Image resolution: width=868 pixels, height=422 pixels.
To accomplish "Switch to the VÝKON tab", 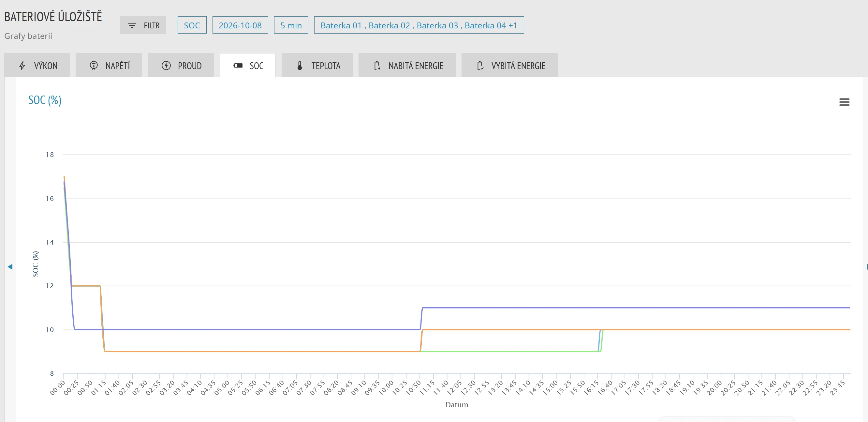I will pyautogui.click(x=37, y=65).
